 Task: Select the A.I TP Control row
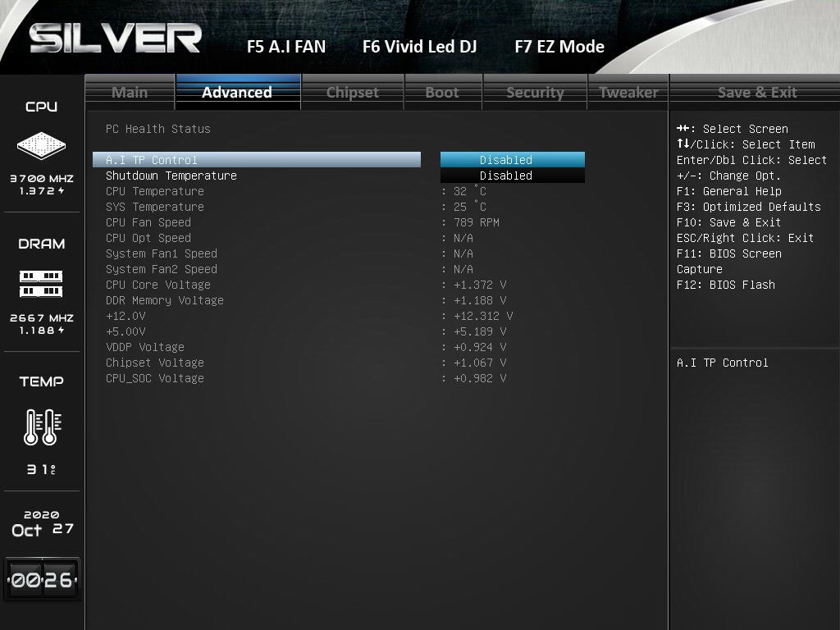[257, 160]
